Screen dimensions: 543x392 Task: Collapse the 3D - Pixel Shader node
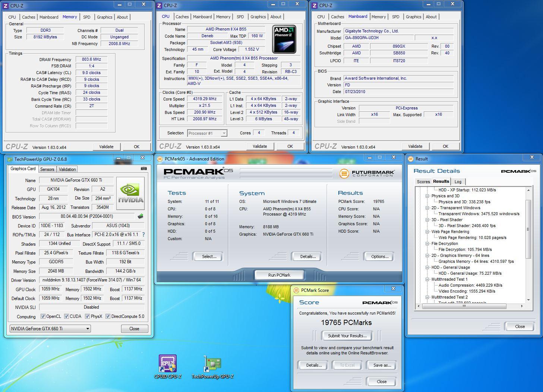click(x=427, y=220)
